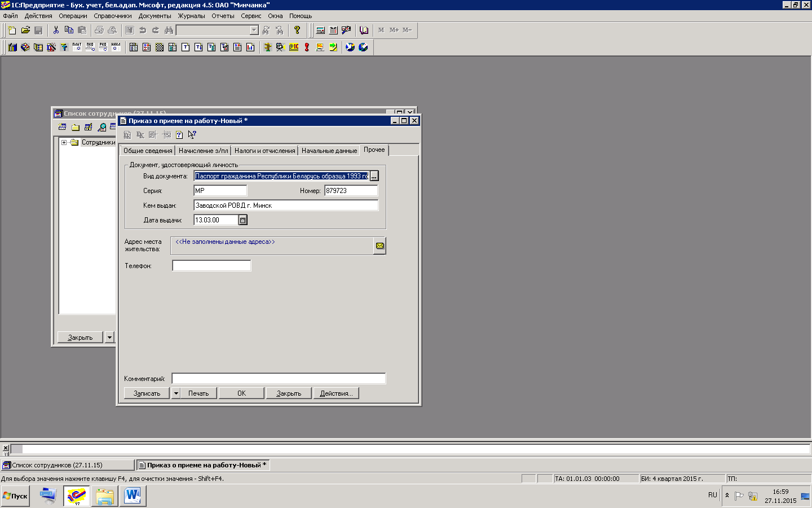Click the РКО cash expense order icon
The width and height of the screenshot is (812, 508).
103,47
